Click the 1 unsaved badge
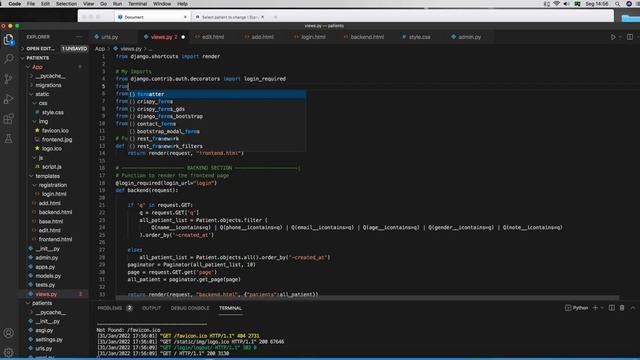Viewport: 640px width, 360px height. tap(74, 49)
